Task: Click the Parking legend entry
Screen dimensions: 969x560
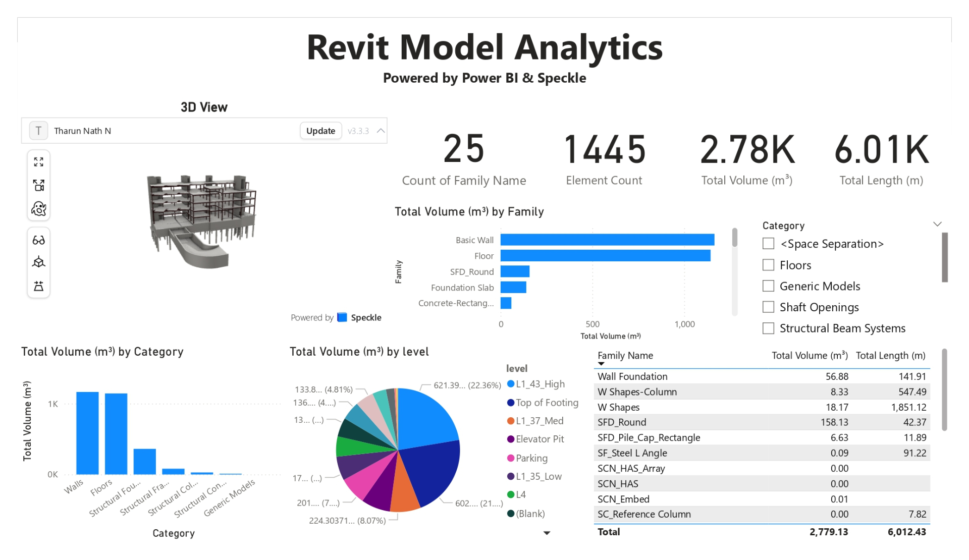Action: pyautogui.click(x=527, y=458)
